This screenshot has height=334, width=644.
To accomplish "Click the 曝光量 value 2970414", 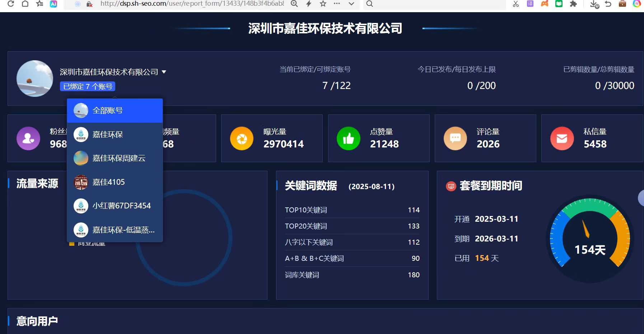I will tap(284, 144).
